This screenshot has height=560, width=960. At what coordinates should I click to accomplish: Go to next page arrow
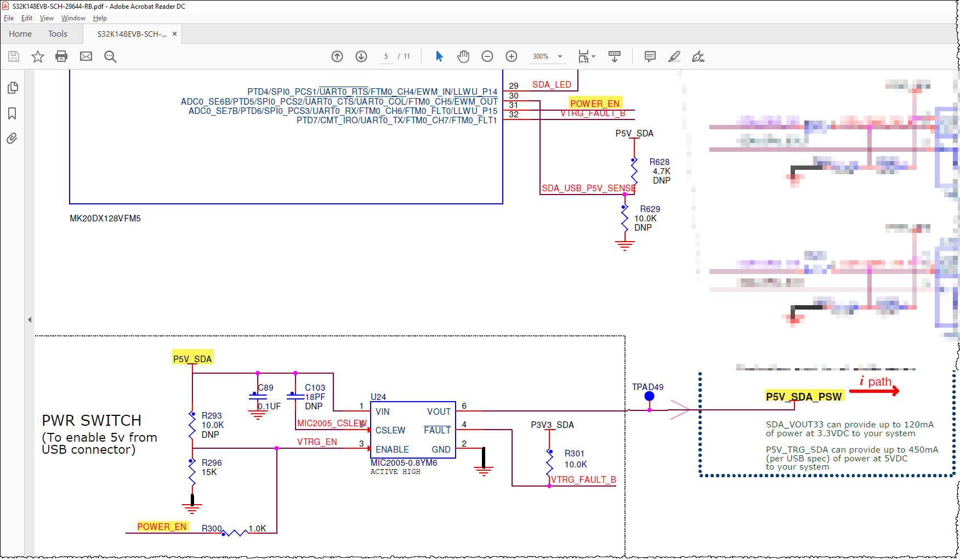[361, 56]
